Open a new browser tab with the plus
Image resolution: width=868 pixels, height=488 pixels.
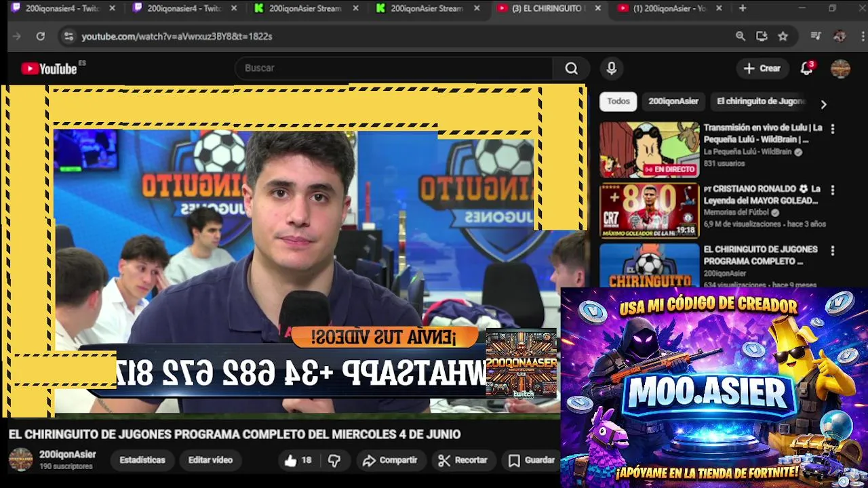(x=743, y=8)
